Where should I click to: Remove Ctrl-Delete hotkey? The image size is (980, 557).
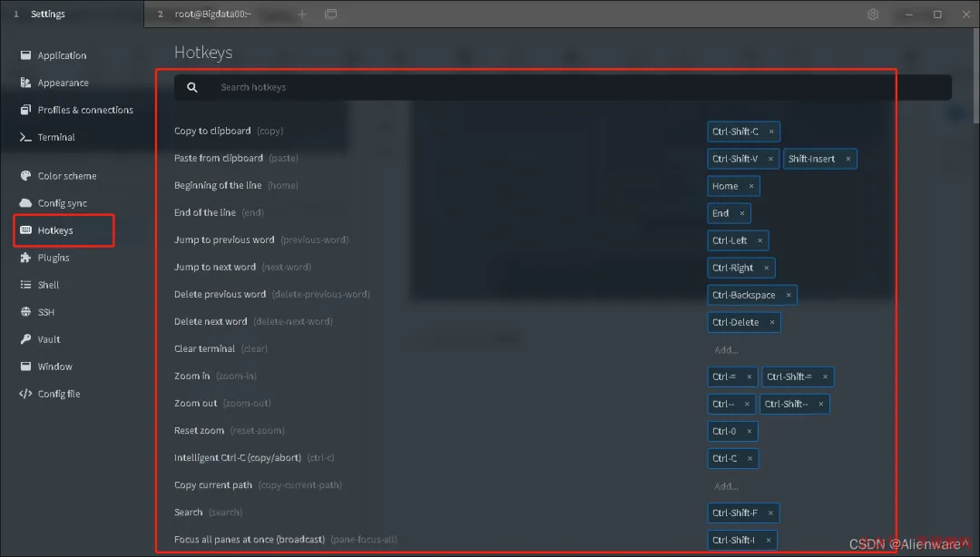tap(772, 322)
